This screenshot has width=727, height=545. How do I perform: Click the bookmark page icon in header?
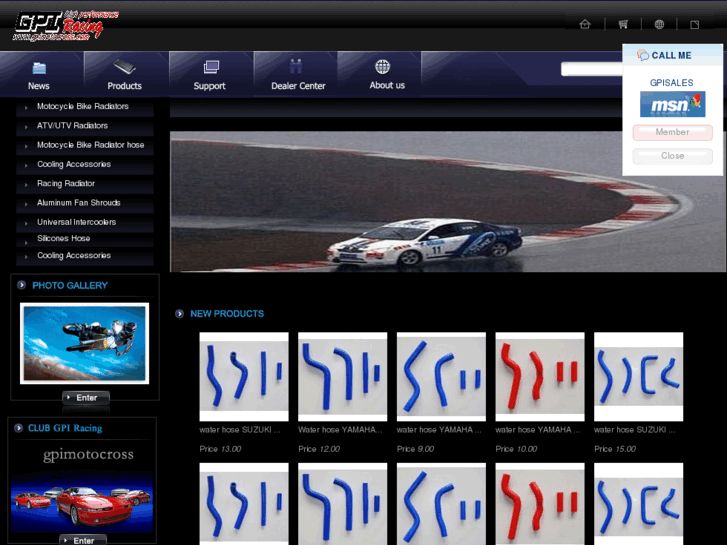[695, 25]
